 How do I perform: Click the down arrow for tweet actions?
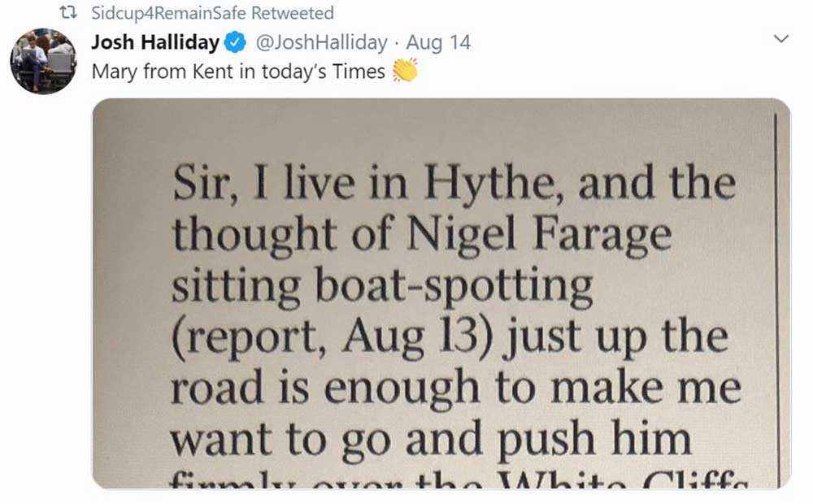pyautogui.click(x=781, y=37)
